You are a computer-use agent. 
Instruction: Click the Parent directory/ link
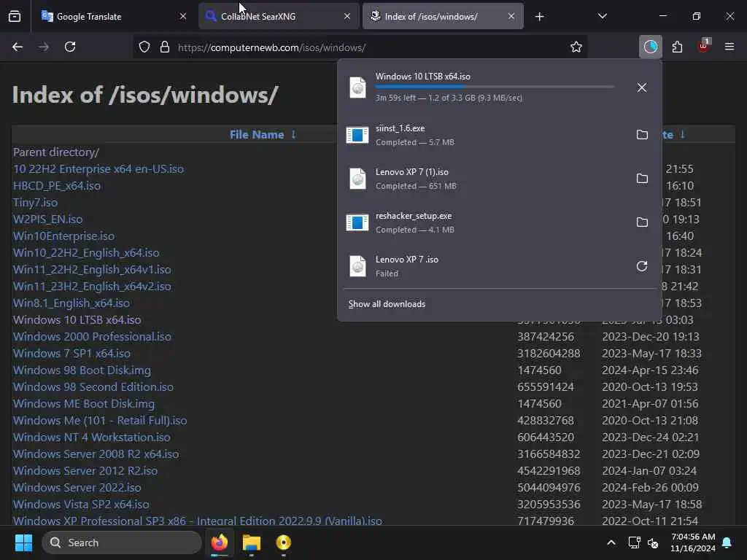pyautogui.click(x=55, y=152)
